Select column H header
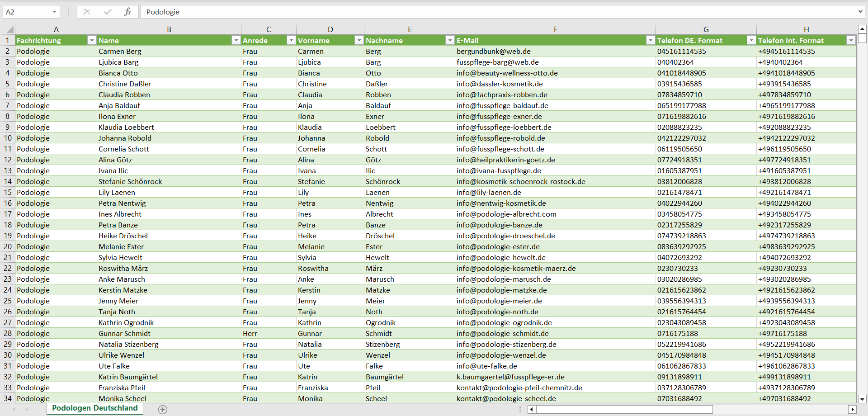 (x=807, y=29)
